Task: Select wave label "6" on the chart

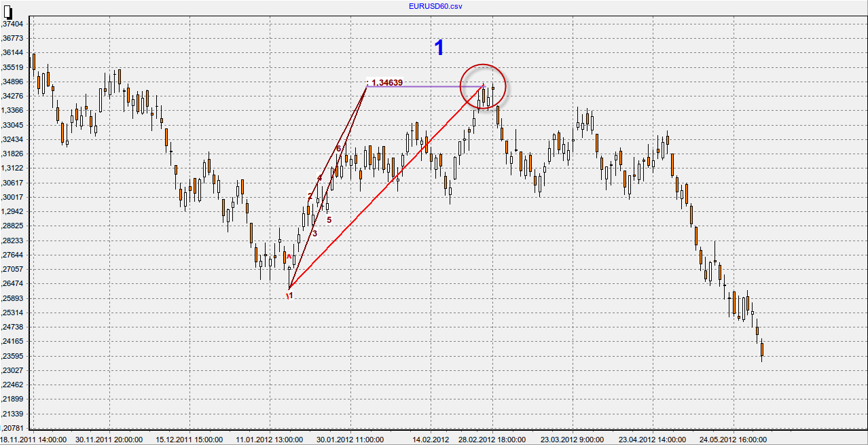Action: (338, 149)
